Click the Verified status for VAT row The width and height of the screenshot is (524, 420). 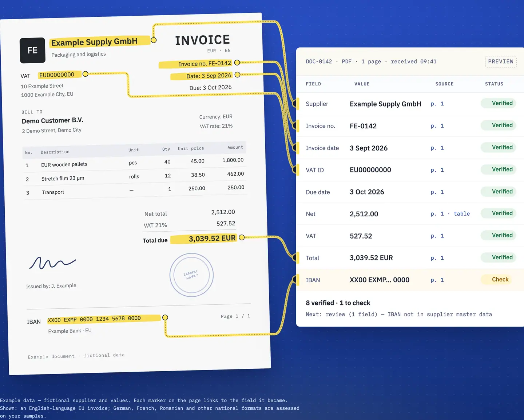tap(499, 235)
